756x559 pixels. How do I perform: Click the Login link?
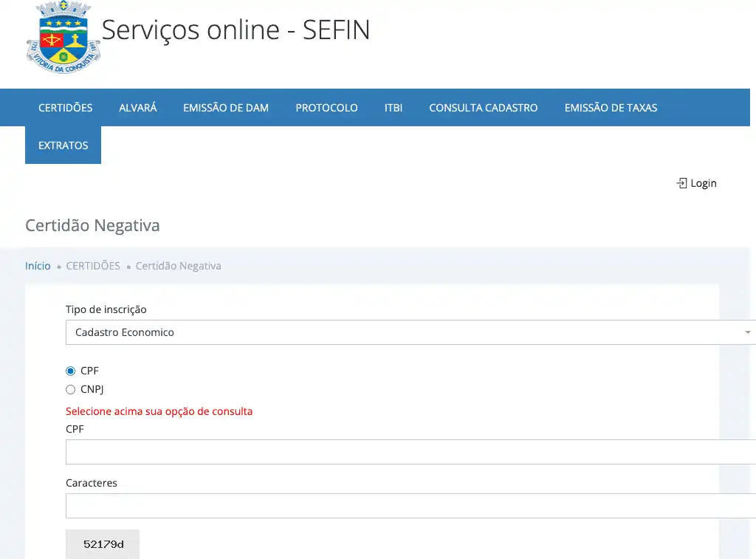703,183
